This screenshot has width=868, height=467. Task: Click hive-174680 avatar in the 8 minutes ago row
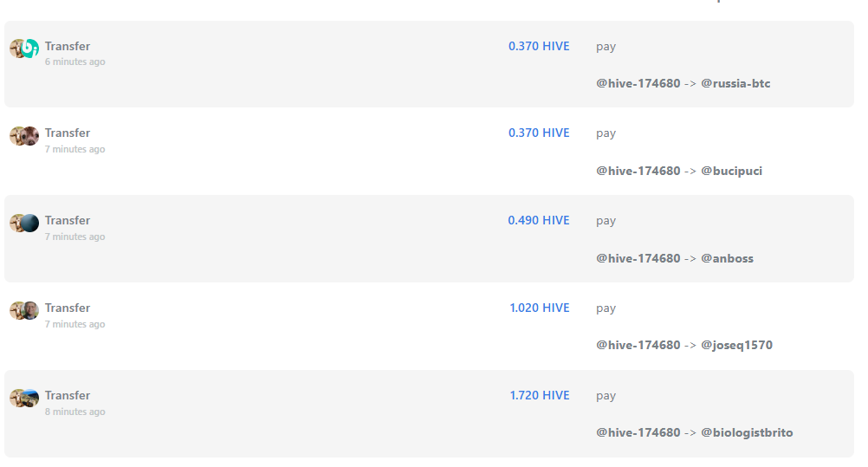(16, 399)
